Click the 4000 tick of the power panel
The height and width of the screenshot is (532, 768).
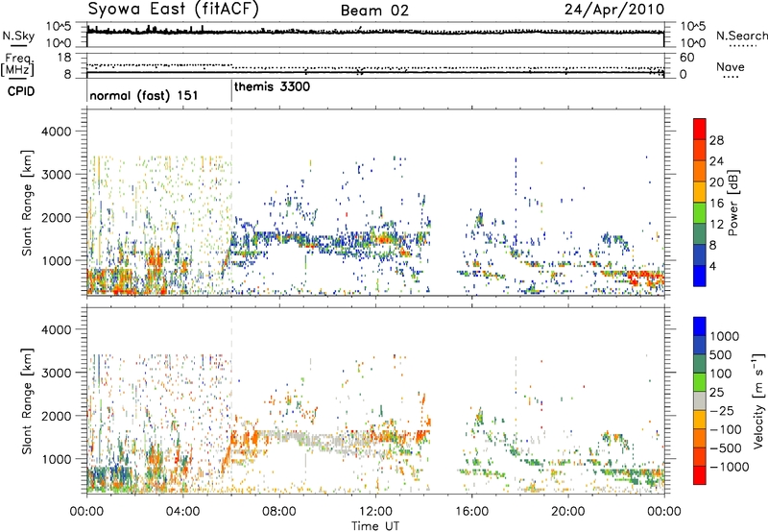pos(57,132)
